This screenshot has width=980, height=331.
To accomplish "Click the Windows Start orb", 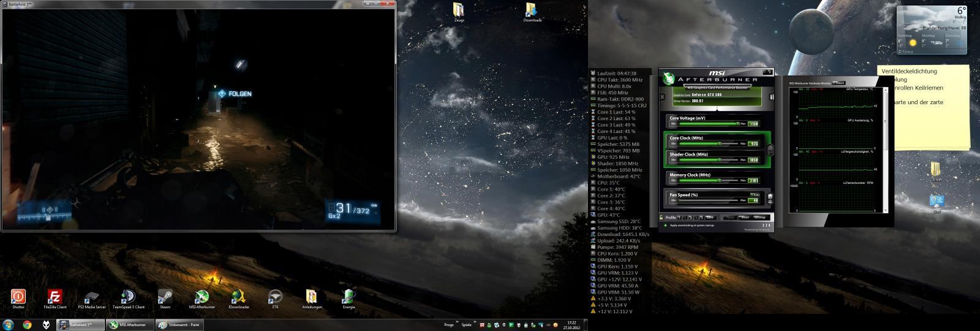I will click(x=9, y=324).
